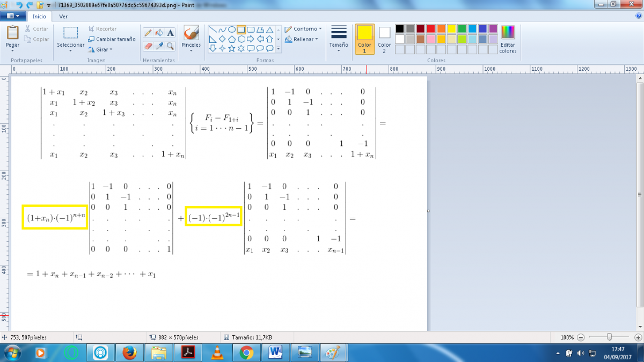The width and height of the screenshot is (644, 362).
Task: Expand the Rellenar fill dropdown
Action: point(302,39)
